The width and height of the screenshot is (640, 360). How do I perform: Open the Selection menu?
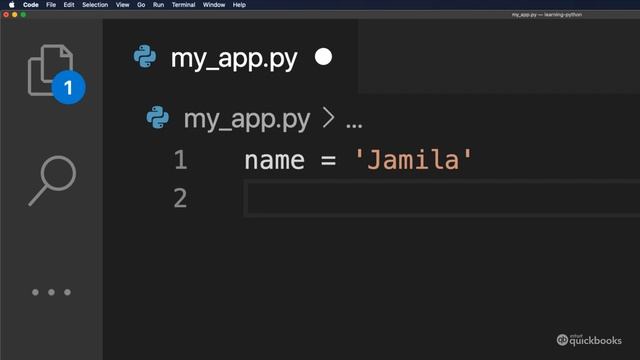(95, 5)
